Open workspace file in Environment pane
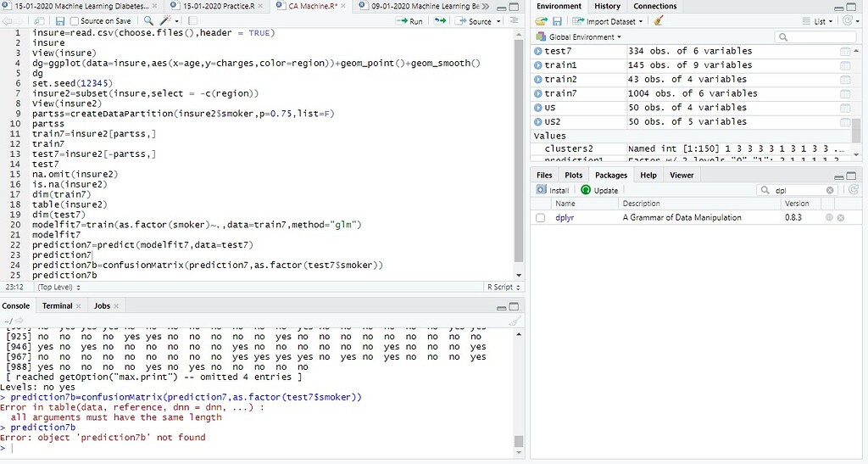 (x=541, y=21)
